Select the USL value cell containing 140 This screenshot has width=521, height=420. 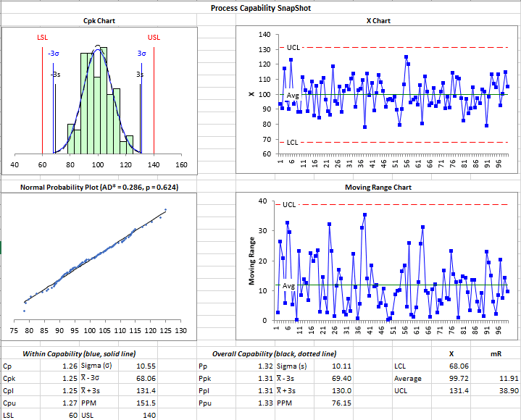[138, 415]
